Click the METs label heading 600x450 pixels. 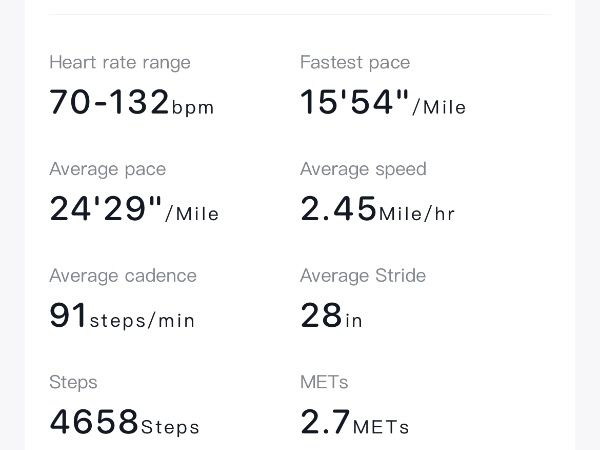tap(324, 382)
